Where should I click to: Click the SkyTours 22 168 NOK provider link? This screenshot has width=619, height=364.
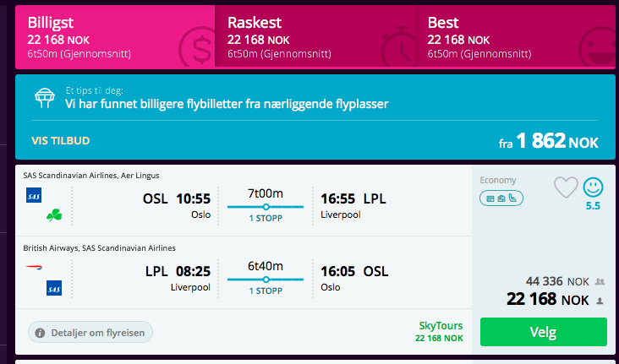pyautogui.click(x=440, y=331)
